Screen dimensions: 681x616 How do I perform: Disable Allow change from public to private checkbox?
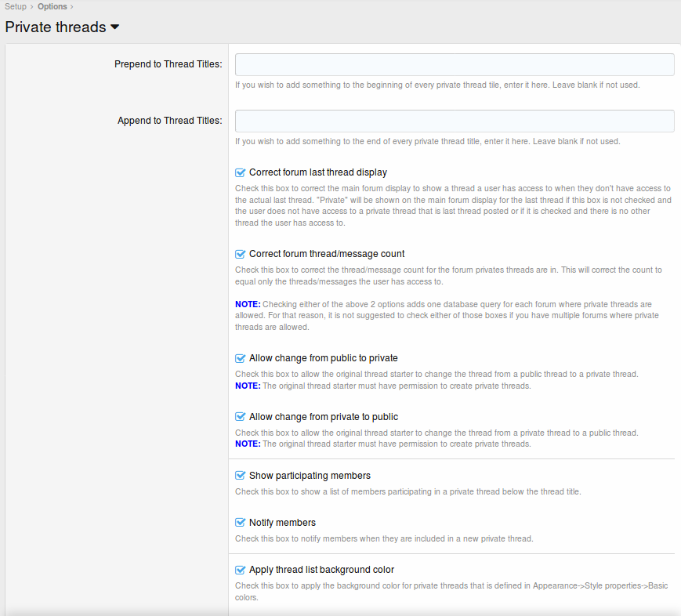point(241,358)
